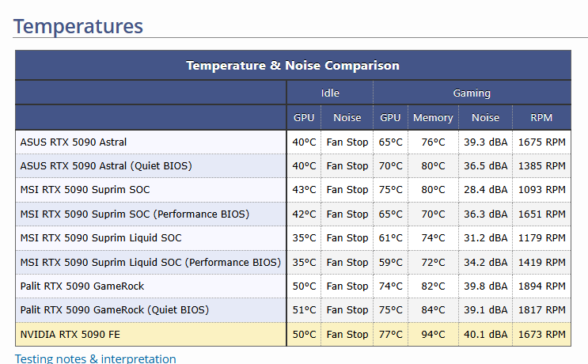Click the Idle column group header

330,93
